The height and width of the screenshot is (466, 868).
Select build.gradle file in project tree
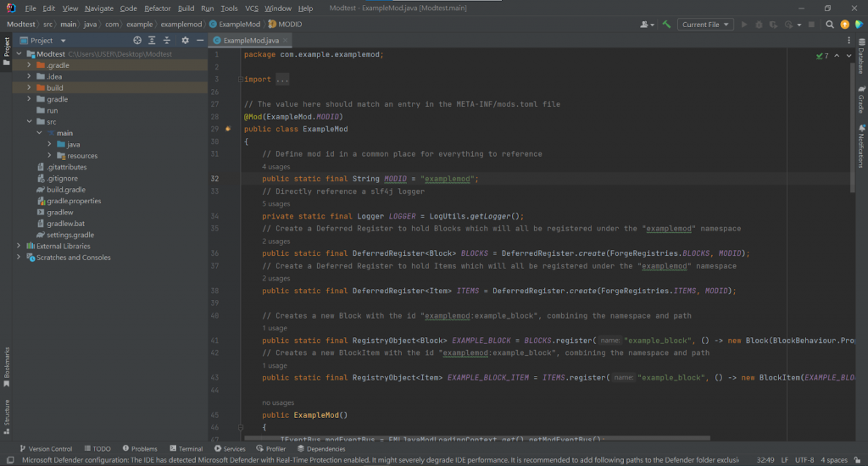click(x=65, y=190)
